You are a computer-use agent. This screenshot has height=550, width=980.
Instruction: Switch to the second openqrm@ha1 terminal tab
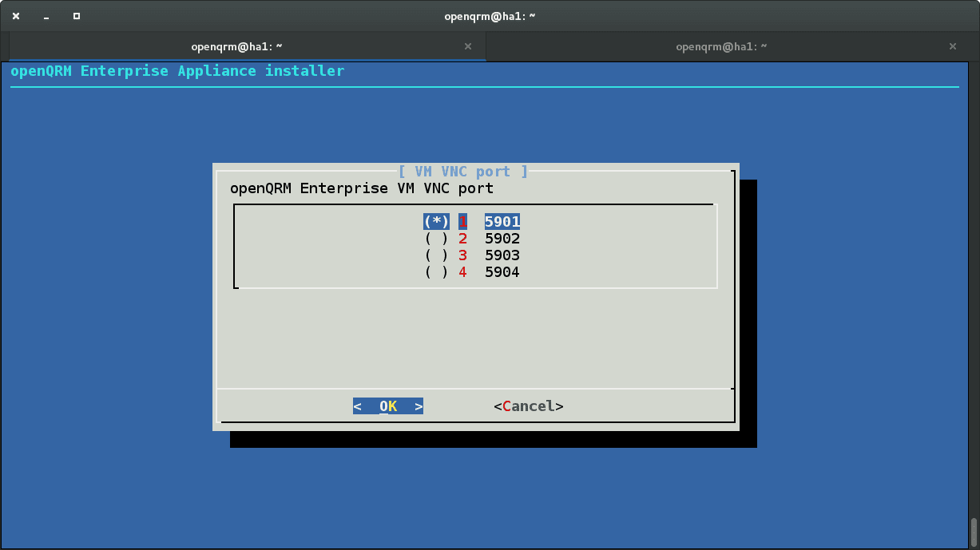[x=721, y=46]
